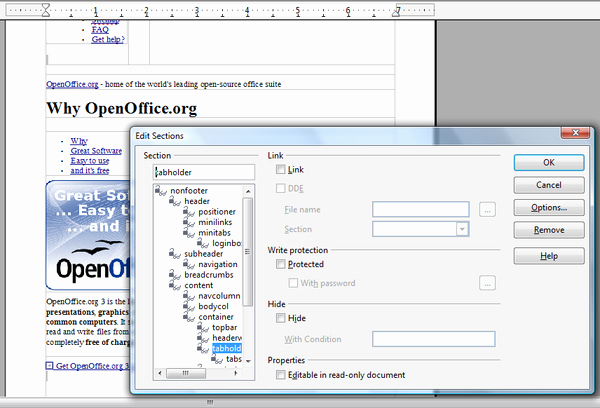Image resolution: width=600 pixels, height=408 pixels.
Task: Click the password browse button
Action: point(487,283)
